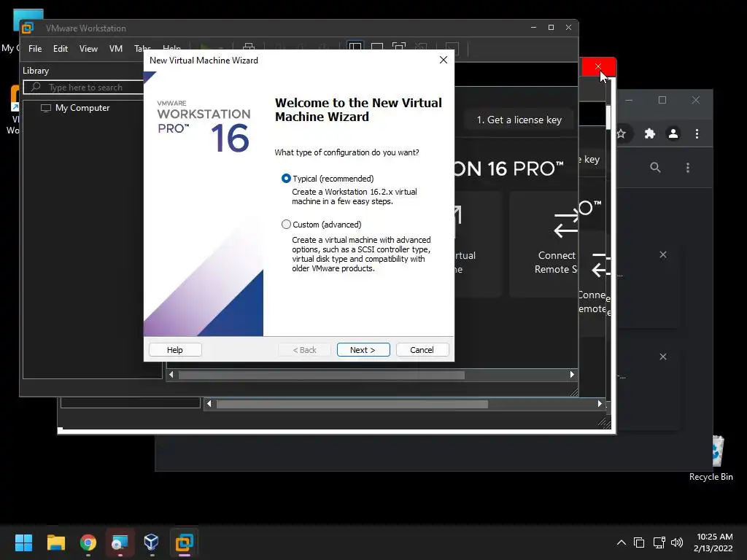Image resolution: width=747 pixels, height=560 pixels.
Task: Open the View menu in VMware
Action: click(88, 49)
